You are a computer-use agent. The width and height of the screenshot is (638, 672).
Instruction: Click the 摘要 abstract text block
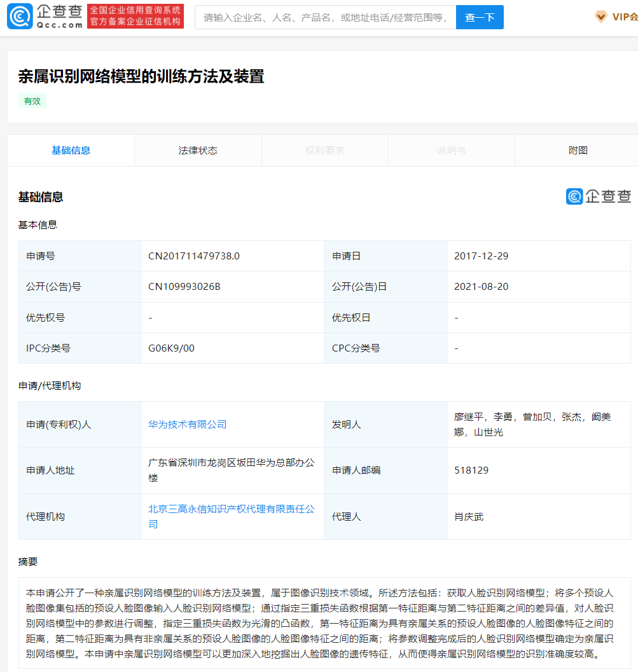click(324, 622)
